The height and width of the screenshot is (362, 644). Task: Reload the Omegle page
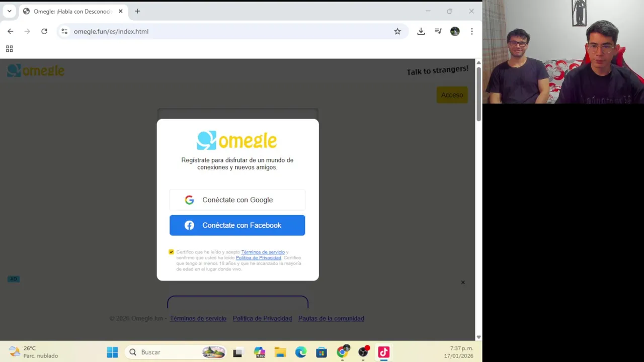point(44,31)
